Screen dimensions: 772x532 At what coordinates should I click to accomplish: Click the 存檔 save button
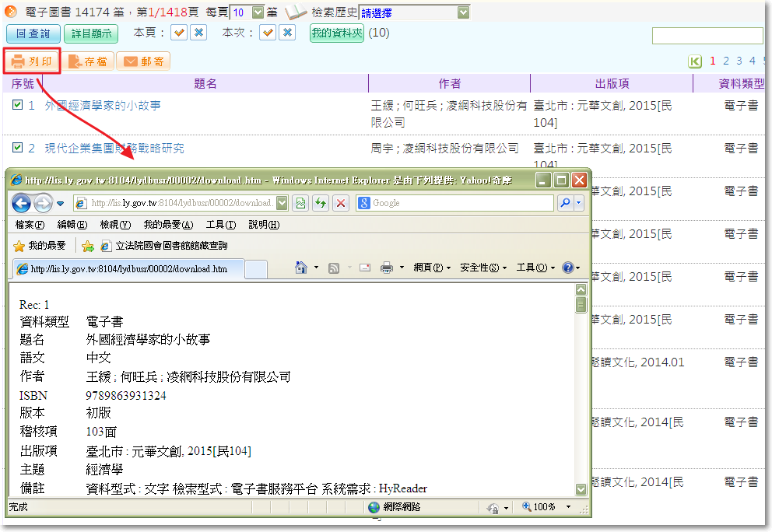click(x=88, y=61)
